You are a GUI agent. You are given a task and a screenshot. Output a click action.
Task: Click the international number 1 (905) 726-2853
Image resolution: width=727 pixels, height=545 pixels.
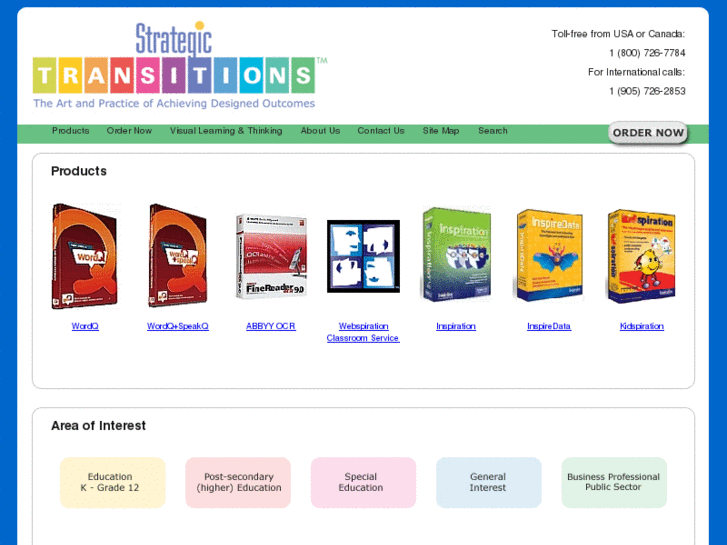647,91
